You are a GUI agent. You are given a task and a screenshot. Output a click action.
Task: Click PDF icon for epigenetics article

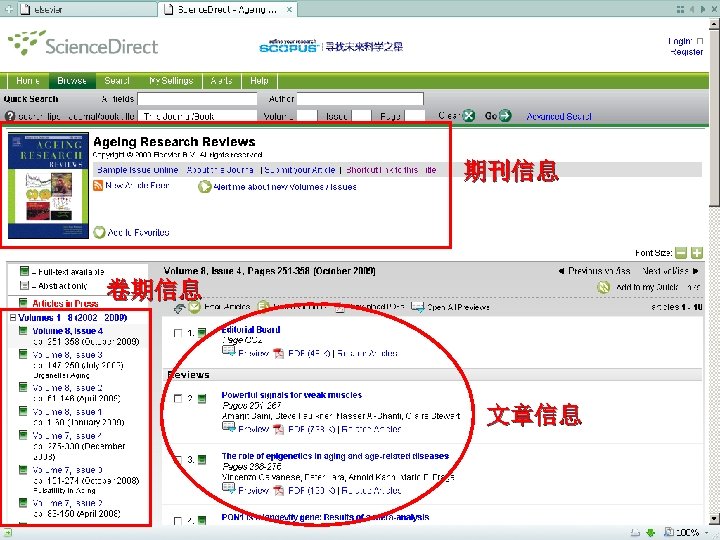coord(279,490)
